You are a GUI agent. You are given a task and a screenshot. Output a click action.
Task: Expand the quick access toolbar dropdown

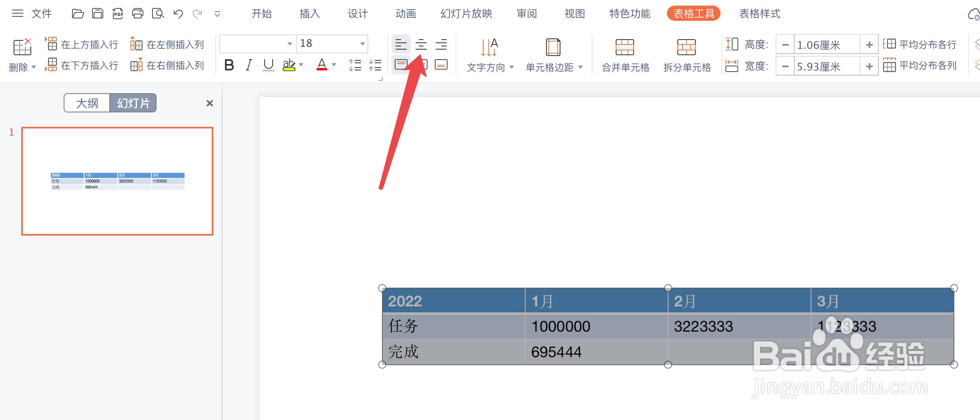coord(217,14)
